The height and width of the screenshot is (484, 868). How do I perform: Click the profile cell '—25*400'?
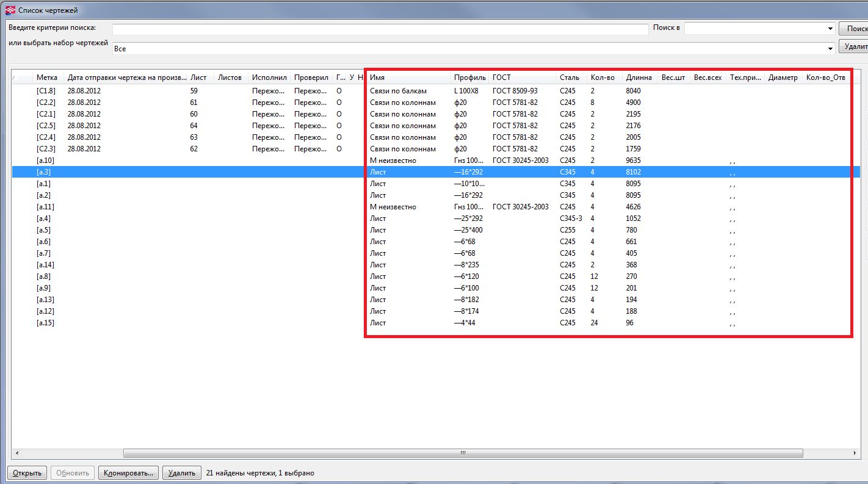coord(468,230)
